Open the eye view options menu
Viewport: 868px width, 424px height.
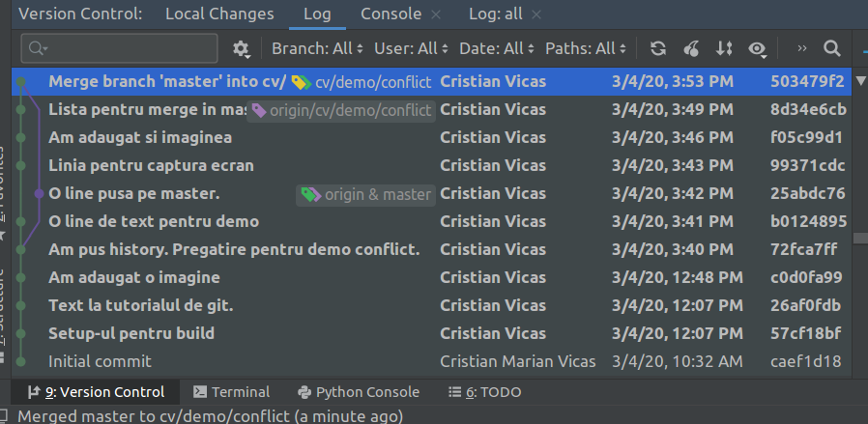758,48
